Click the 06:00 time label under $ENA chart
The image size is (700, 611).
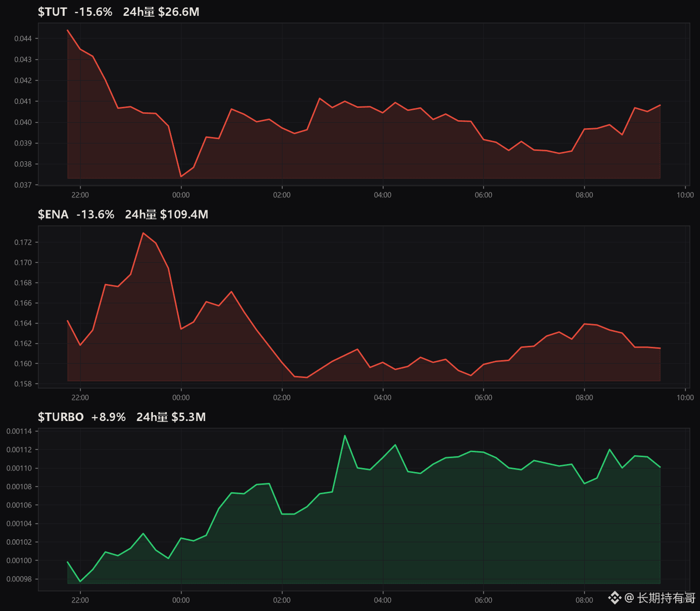483,397
